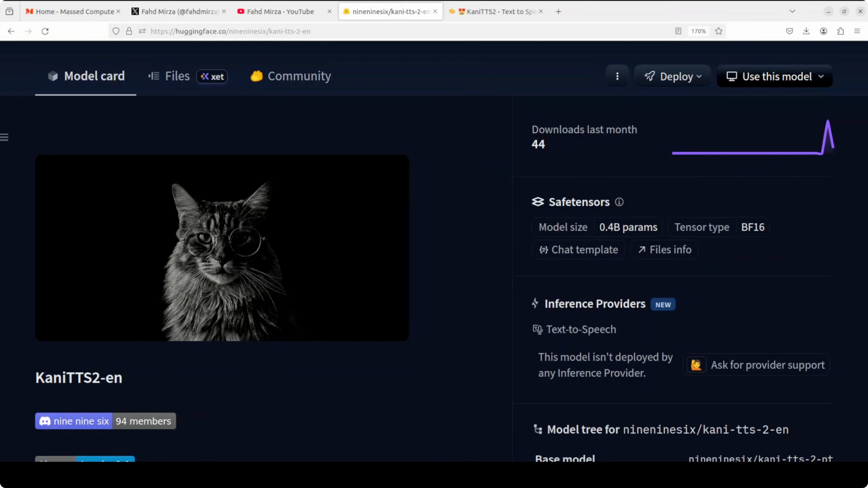Viewport: 868px width, 488px height.
Task: Open the list all tabs chevron
Action: 792,12
